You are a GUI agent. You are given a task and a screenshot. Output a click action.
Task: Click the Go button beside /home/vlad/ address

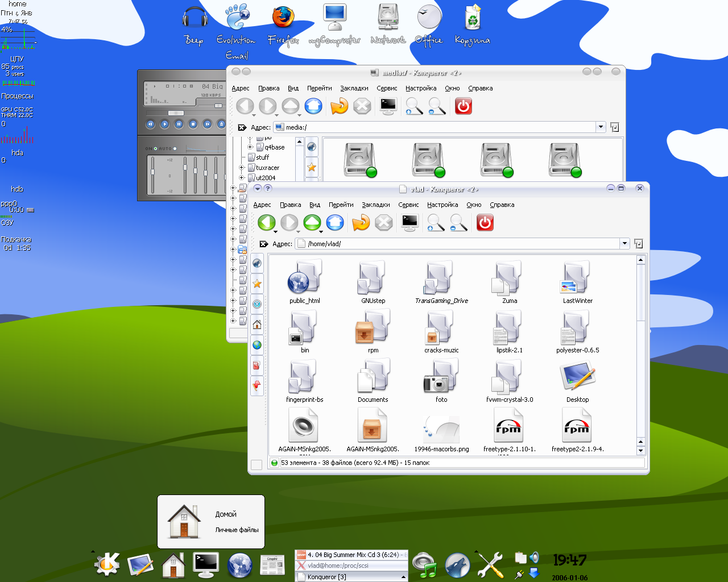638,243
